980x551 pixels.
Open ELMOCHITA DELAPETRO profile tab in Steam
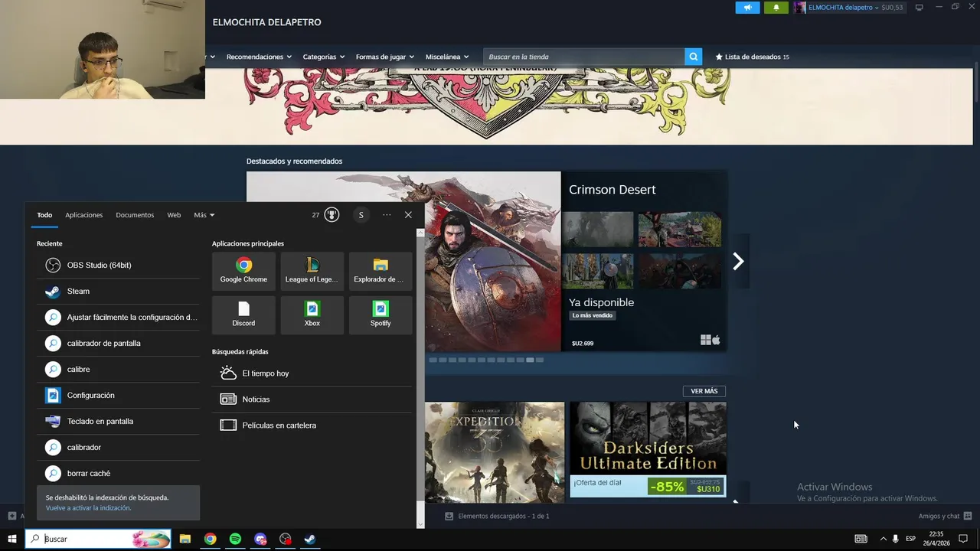pos(267,22)
